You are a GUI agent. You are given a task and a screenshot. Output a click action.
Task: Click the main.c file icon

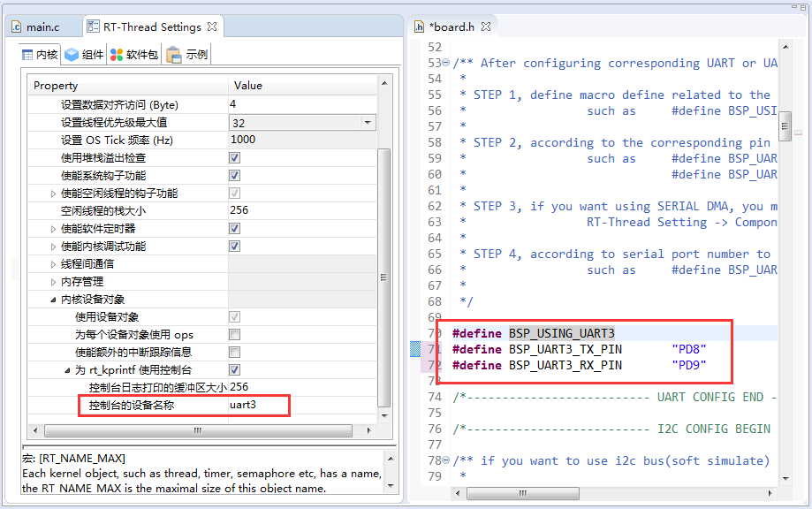point(16,27)
